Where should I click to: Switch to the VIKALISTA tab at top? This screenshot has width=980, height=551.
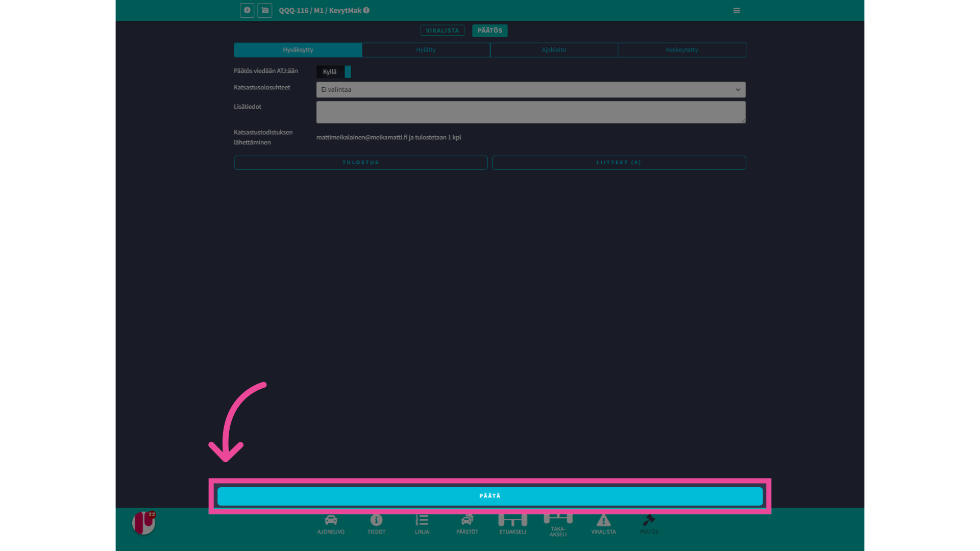point(442,31)
